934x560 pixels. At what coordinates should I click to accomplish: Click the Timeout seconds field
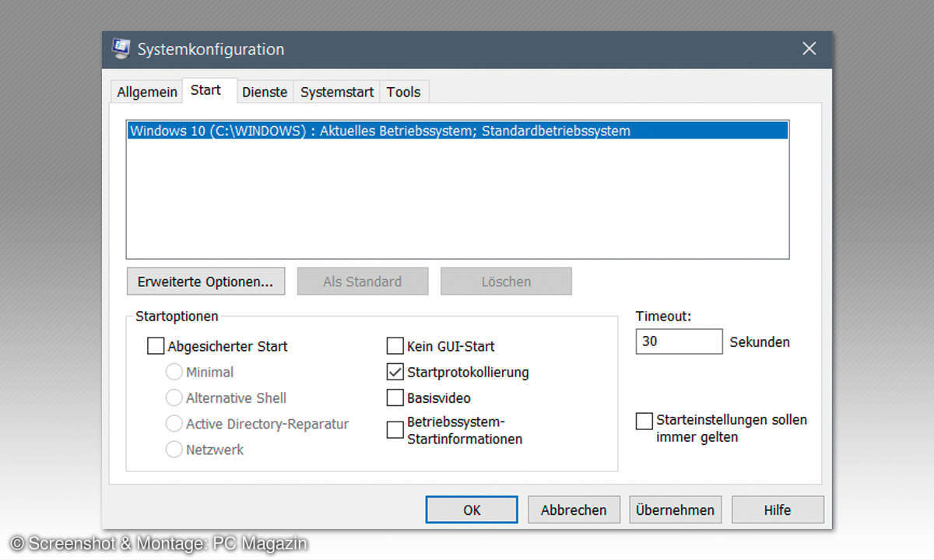[x=679, y=341]
